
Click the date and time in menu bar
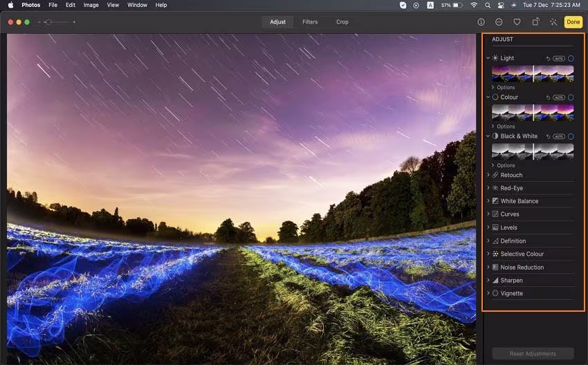click(x=551, y=6)
